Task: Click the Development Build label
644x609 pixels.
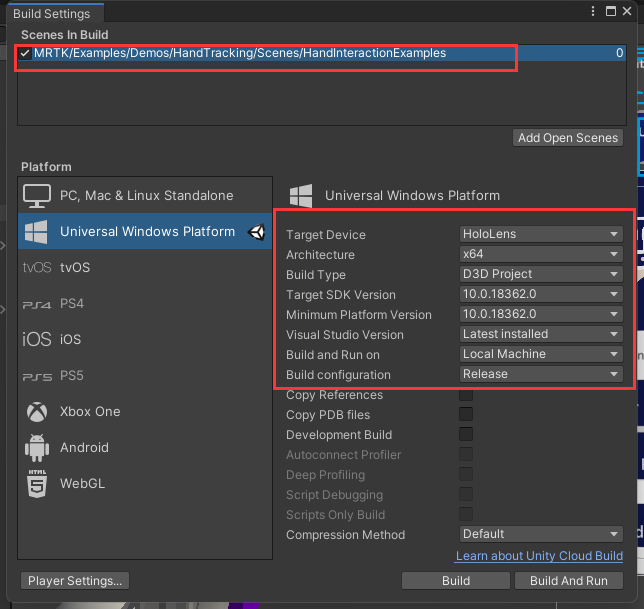Action: [x=339, y=434]
